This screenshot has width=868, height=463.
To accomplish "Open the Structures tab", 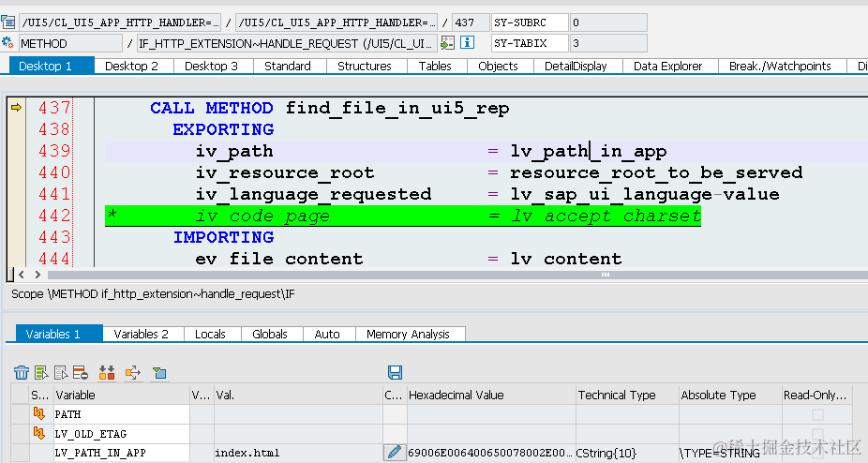I will pos(365,66).
